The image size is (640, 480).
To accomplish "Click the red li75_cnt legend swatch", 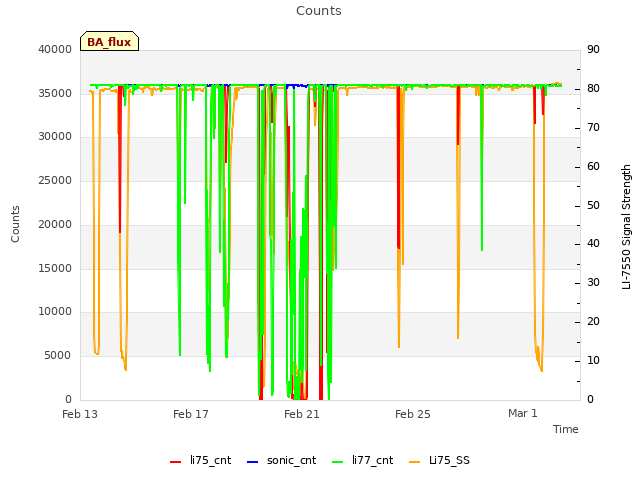I will (176, 462).
